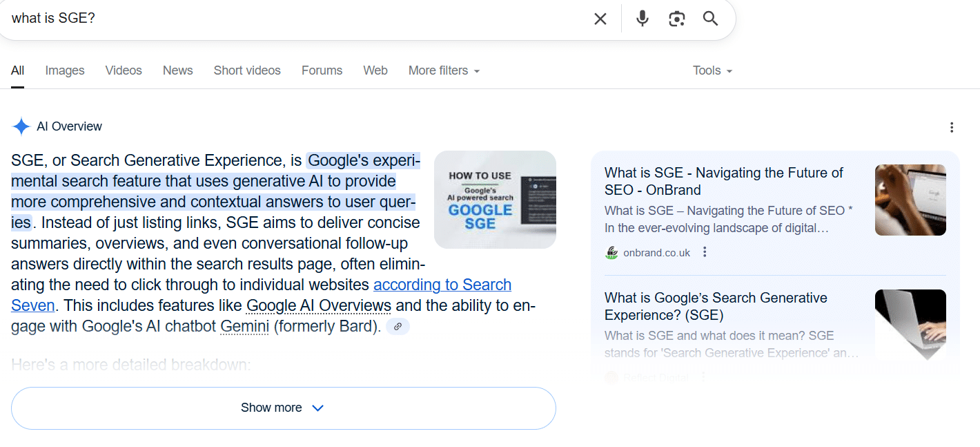Viewport: 980px width, 447px height.
Task: Open 'What is Google's Search Generative Experience? (SGE)' result
Action: coord(716,306)
